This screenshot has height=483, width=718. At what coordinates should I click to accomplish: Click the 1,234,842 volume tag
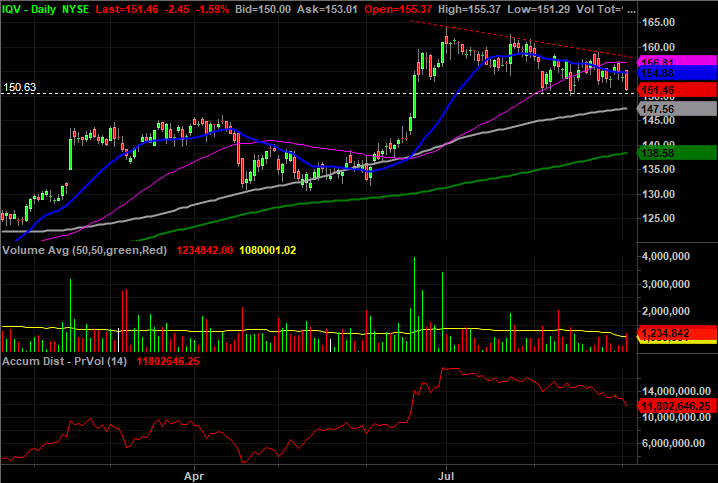pyautogui.click(x=677, y=333)
